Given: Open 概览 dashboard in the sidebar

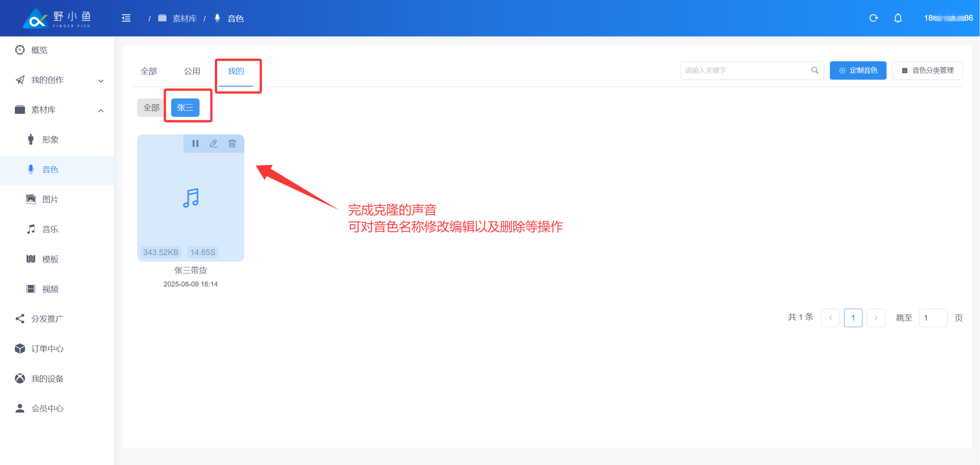Looking at the screenshot, I should pos(39,50).
